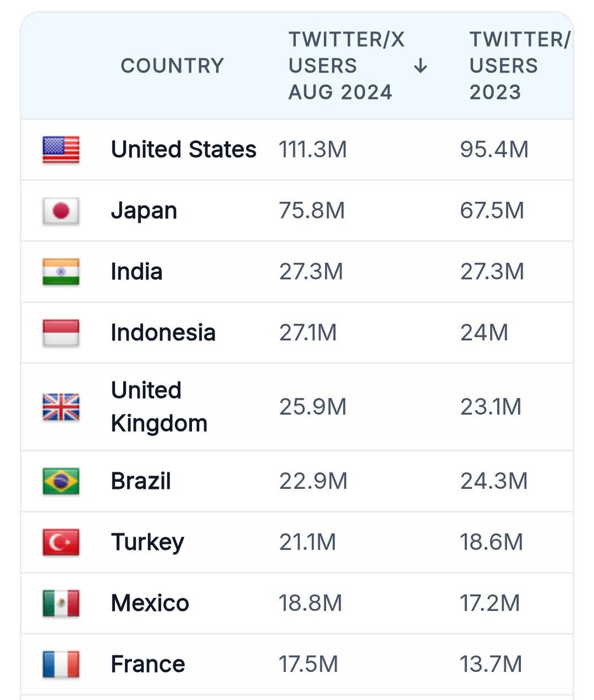
Task: Select the 111.3M value for United States
Action: pos(313,149)
